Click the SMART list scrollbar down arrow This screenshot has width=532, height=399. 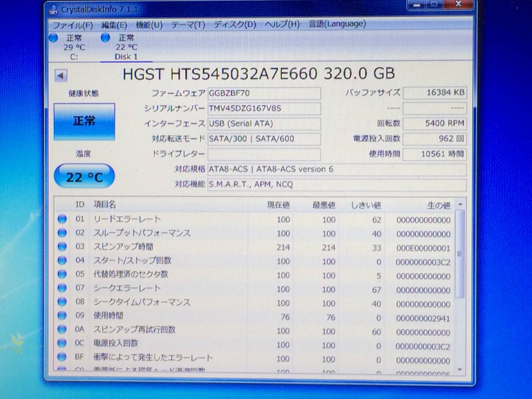coord(460,368)
